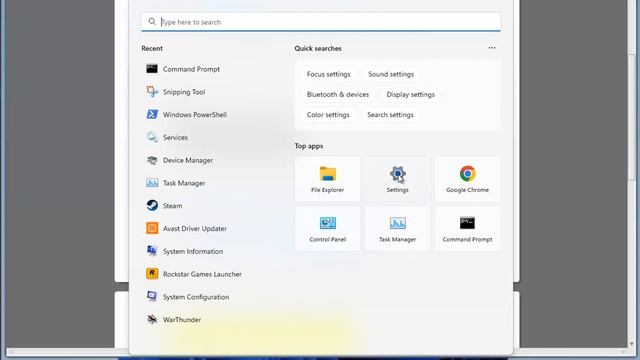The width and height of the screenshot is (640, 360).
Task: Click the Device Manager text label
Action: coord(188,160)
